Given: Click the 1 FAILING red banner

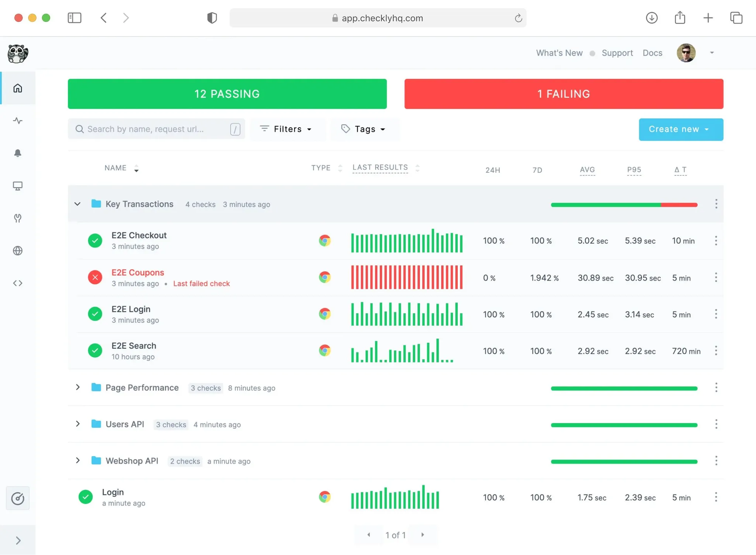Looking at the screenshot, I should tap(563, 94).
